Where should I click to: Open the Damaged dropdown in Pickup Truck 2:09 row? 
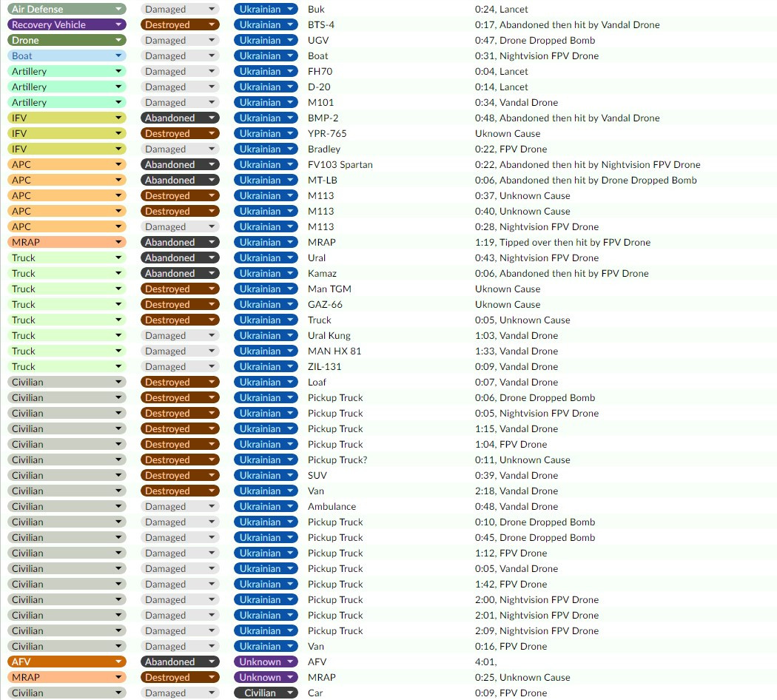(x=180, y=630)
